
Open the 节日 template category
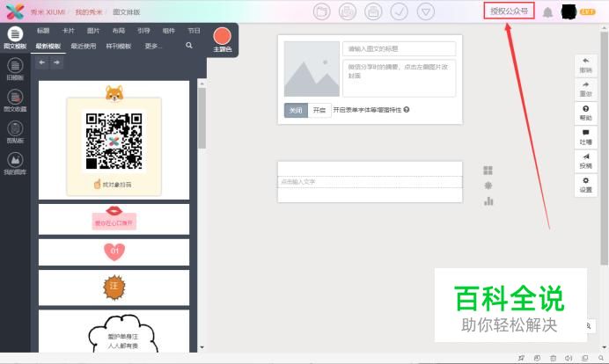[194, 31]
